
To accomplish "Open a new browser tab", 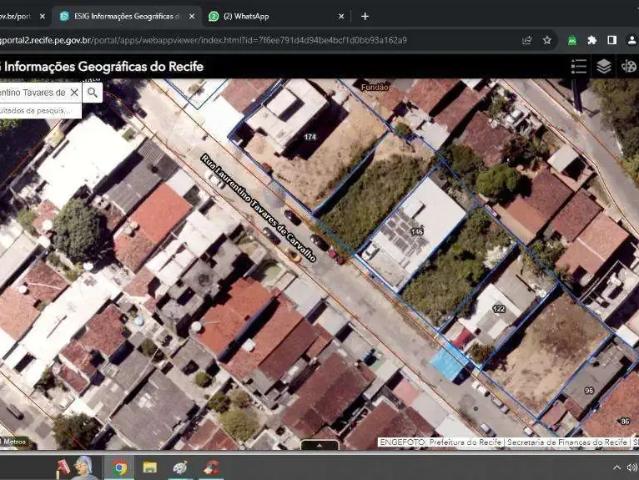I will (x=365, y=16).
